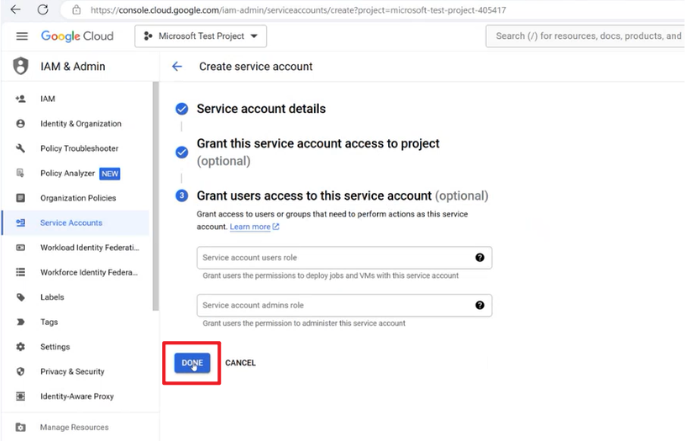
Task: Open Manage Resources in sidebar
Action: 76,427
